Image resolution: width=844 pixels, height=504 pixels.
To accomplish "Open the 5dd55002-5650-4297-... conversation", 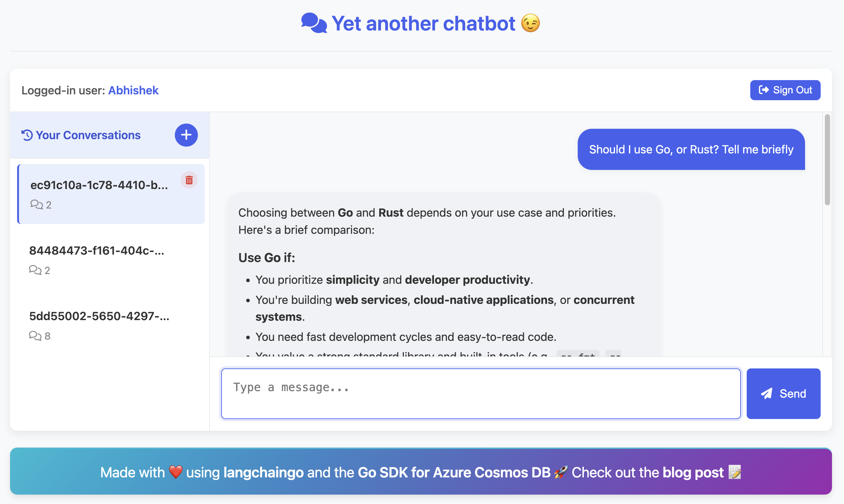I will pos(111,325).
